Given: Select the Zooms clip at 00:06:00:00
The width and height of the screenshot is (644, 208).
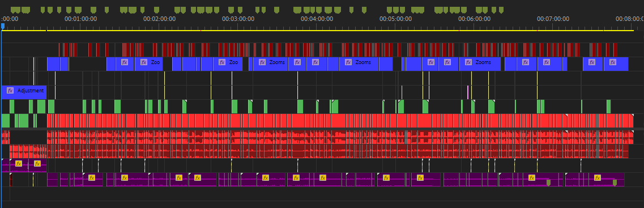Looking at the screenshot, I should [x=480, y=64].
